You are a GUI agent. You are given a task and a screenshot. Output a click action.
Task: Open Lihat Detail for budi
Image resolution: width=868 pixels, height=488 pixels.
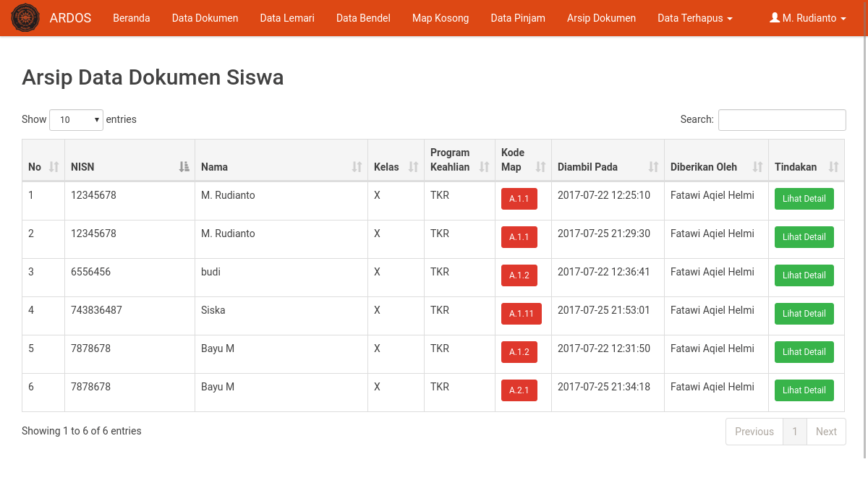click(804, 275)
